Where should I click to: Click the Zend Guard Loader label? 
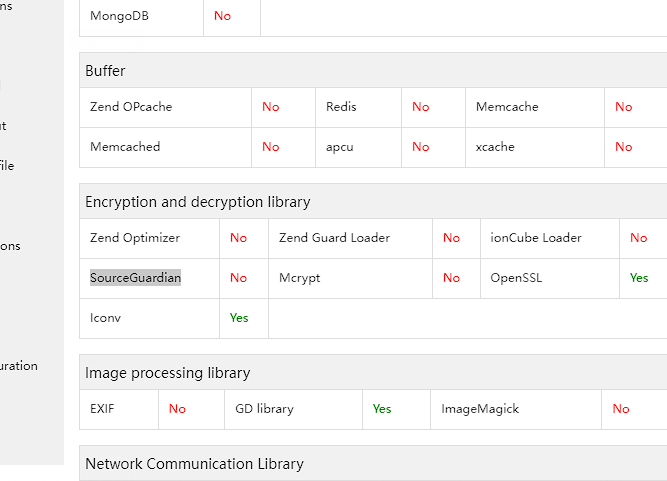click(x=334, y=238)
